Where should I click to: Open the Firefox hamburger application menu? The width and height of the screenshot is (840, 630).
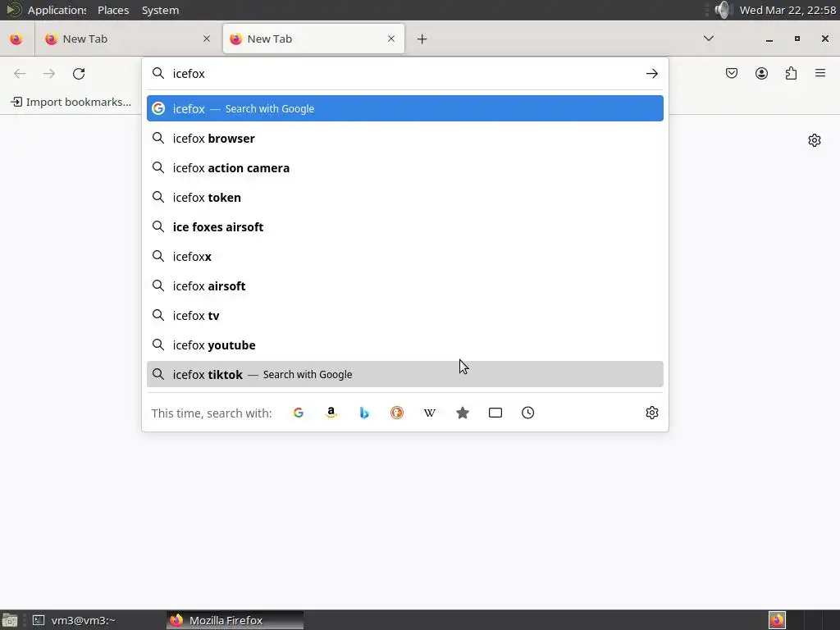coord(820,73)
